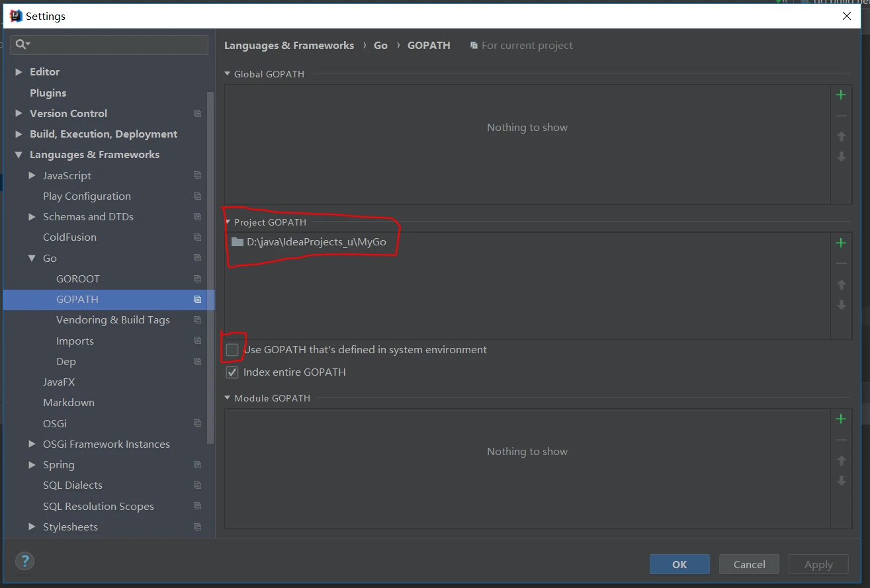870x588 pixels.
Task: Click project-level icon next to GOROOT
Action: click(197, 279)
